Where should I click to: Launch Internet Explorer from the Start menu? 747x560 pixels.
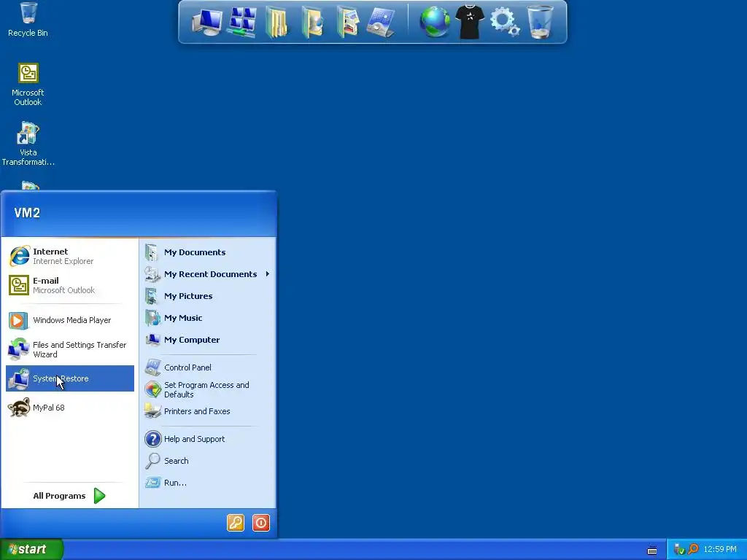click(x=70, y=256)
